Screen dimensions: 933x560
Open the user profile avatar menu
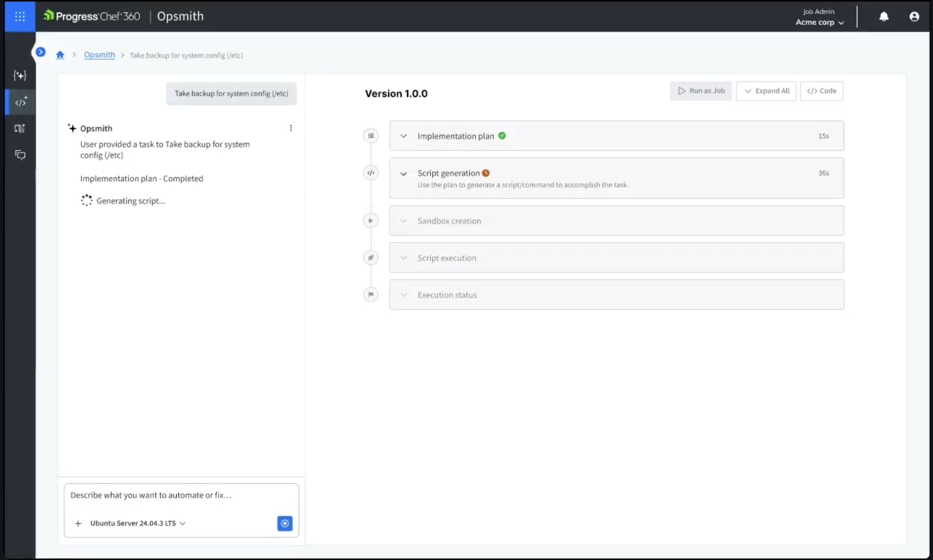914,16
